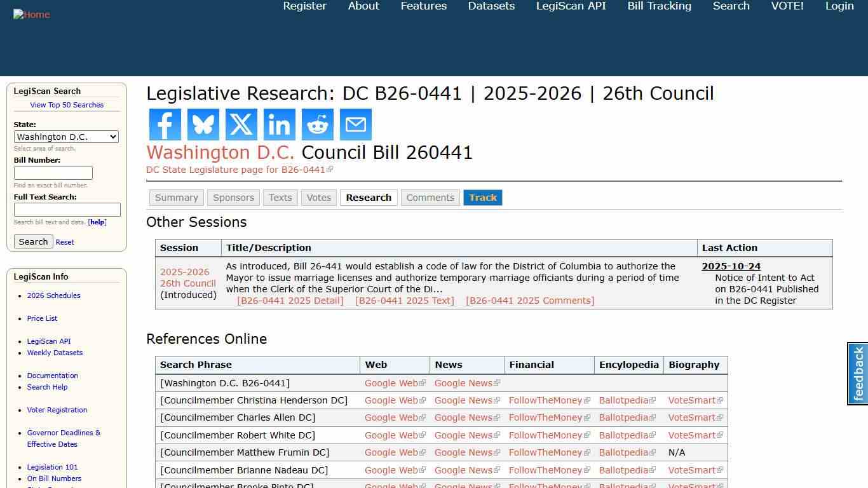Switch to the Votes tab
This screenshot has width=868, height=488.
[318, 198]
